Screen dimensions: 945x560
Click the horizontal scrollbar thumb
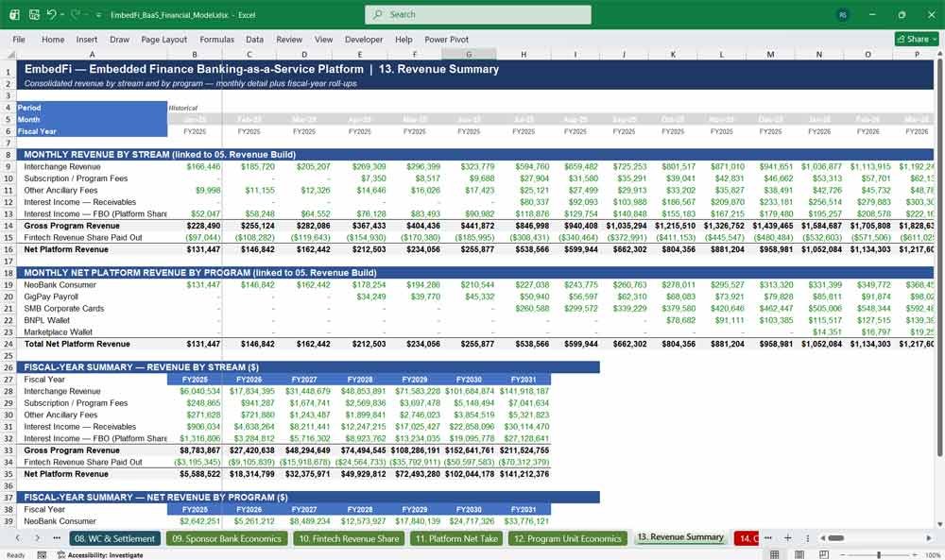(x=835, y=537)
